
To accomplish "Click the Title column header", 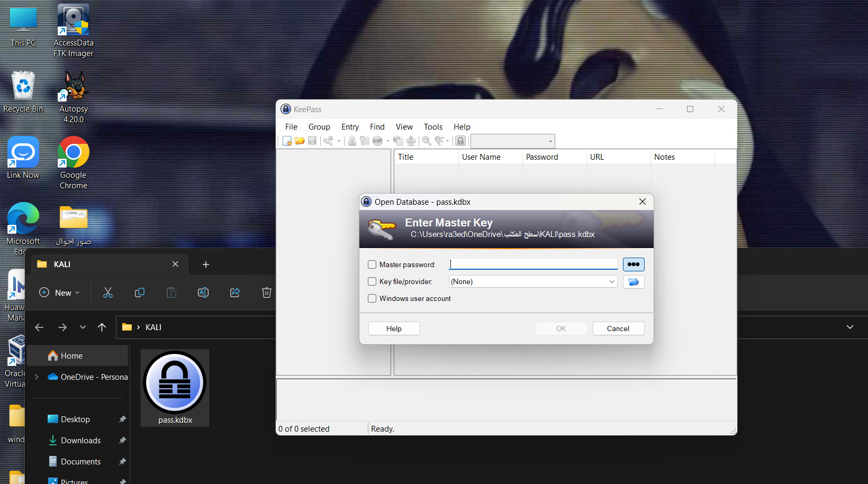I will pyautogui.click(x=426, y=157).
